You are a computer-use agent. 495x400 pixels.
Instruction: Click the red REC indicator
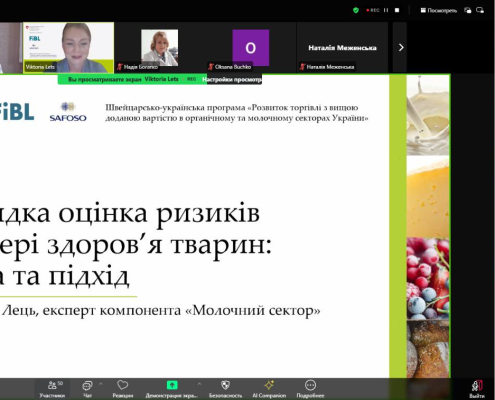[x=373, y=10]
